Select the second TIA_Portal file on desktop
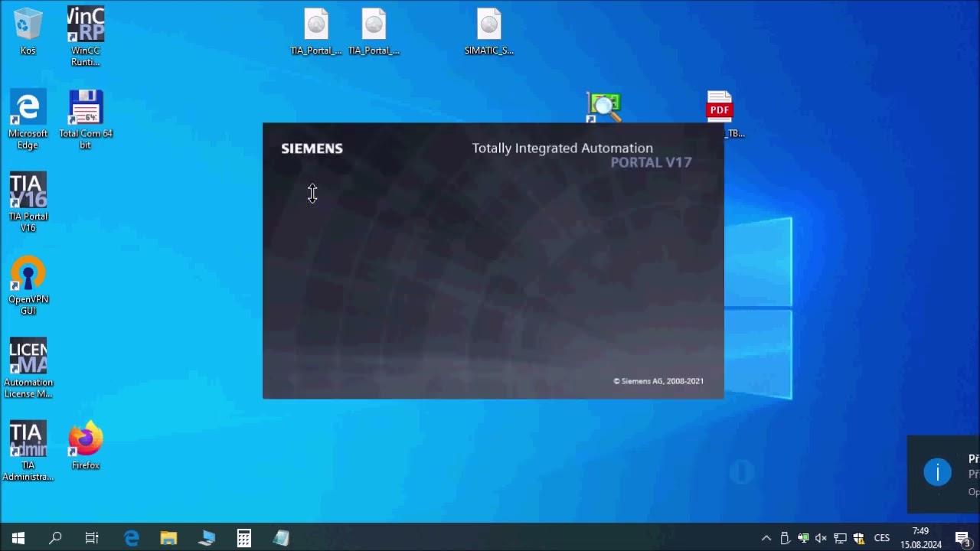 374,31
